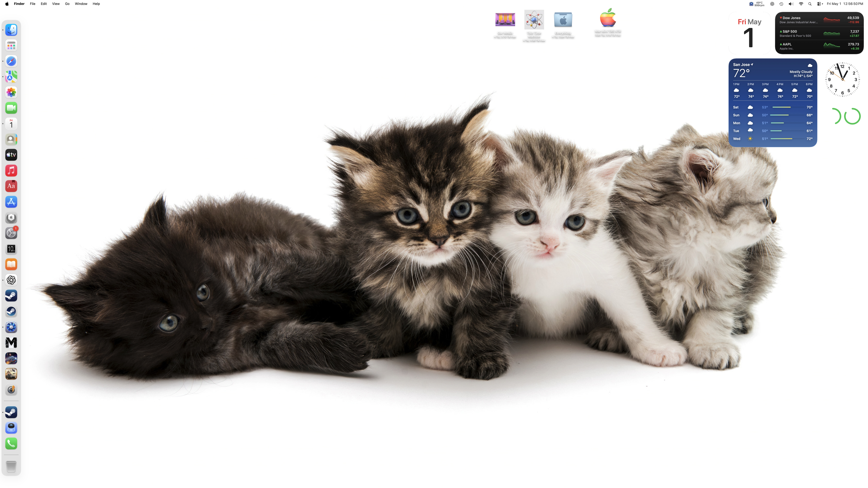Click the full green ring widget
868x488 pixels.
click(x=853, y=116)
